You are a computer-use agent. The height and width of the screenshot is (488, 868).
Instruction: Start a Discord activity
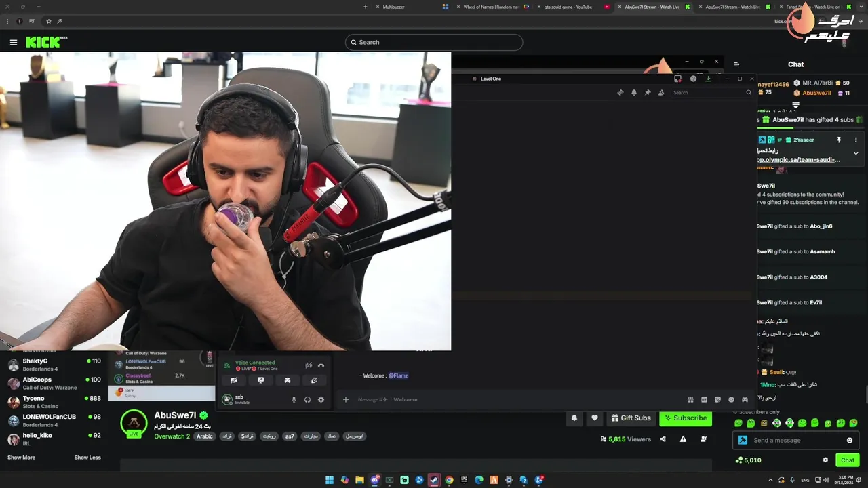(x=288, y=380)
